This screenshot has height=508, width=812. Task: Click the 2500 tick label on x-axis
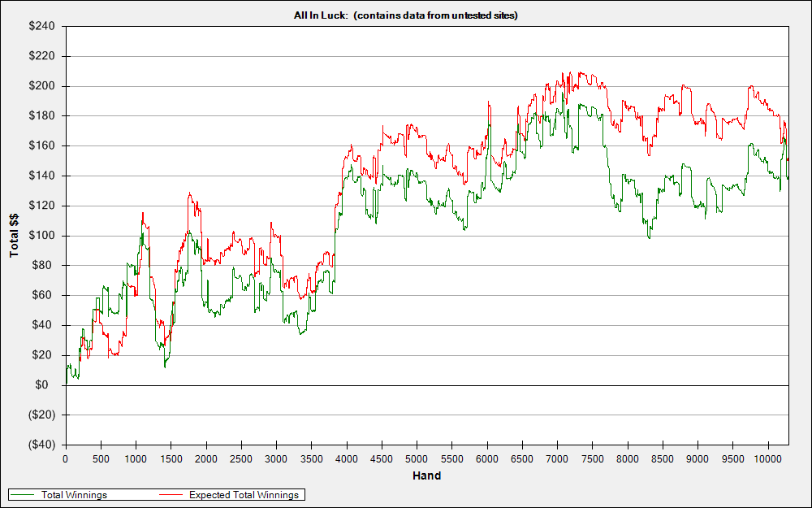coord(241,458)
